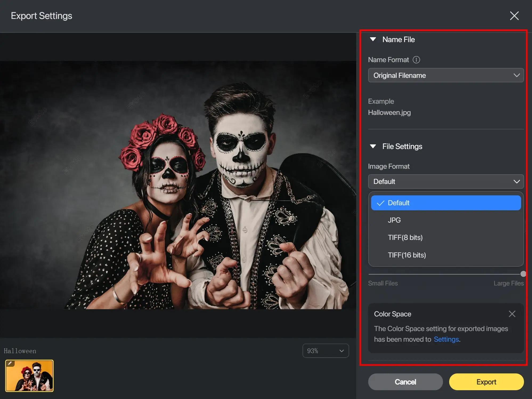Click the 'Halloween' filename label below preview
This screenshot has height=399, width=532.
pyautogui.click(x=20, y=351)
